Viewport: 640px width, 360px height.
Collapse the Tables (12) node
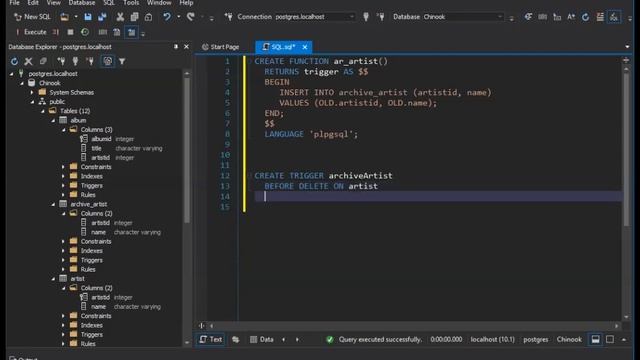click(x=43, y=111)
